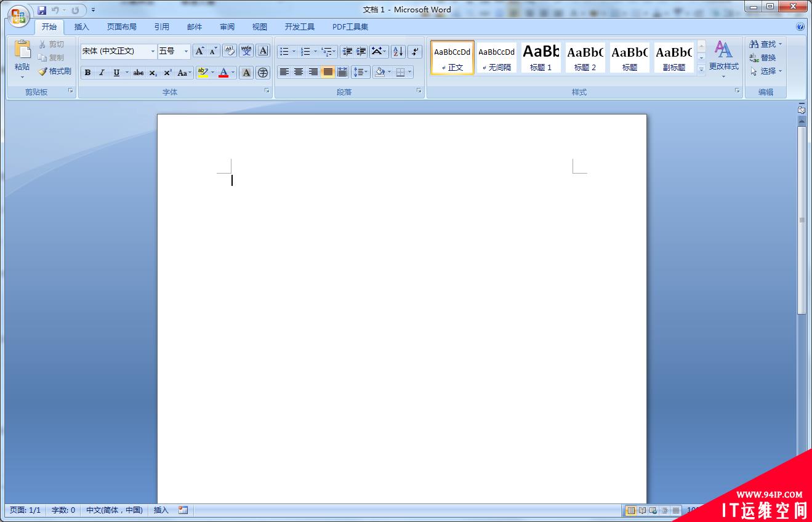Open Word Help question mark icon
Screen dimensions: 812x522
800,27
